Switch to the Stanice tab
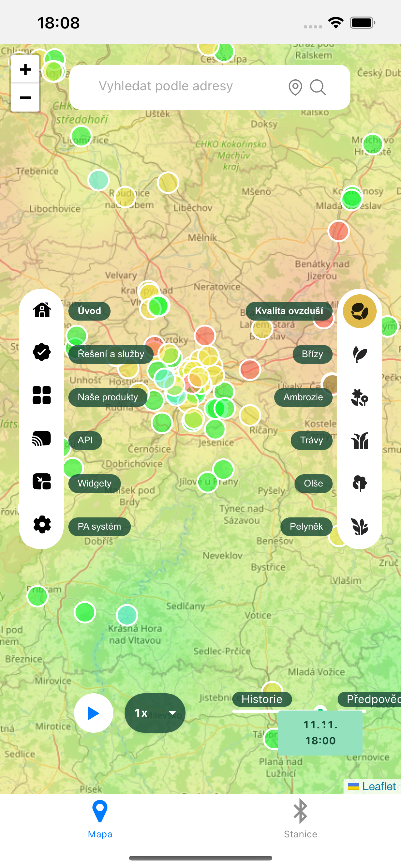 (x=300, y=819)
